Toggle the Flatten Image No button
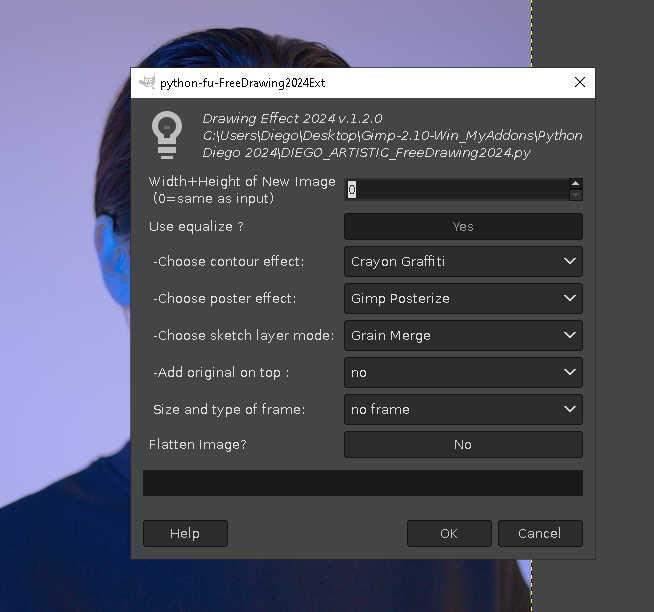 click(x=463, y=445)
